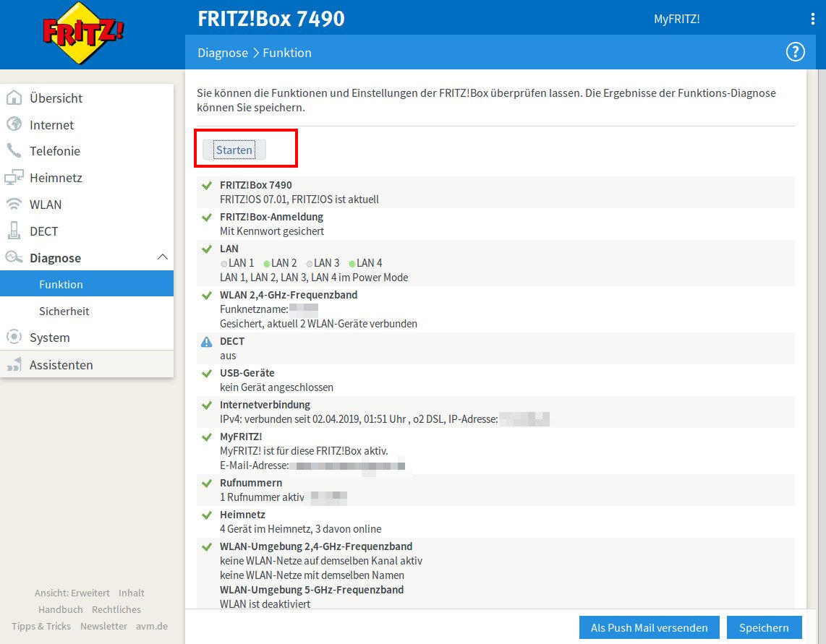Click the DECT cordless phone icon
The width and height of the screenshot is (826, 644).
pyautogui.click(x=14, y=231)
